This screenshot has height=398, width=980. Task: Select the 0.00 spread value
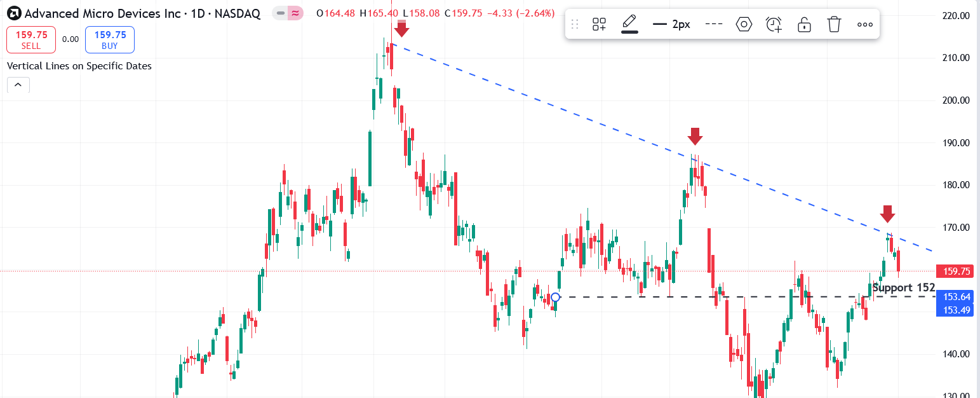click(70, 39)
